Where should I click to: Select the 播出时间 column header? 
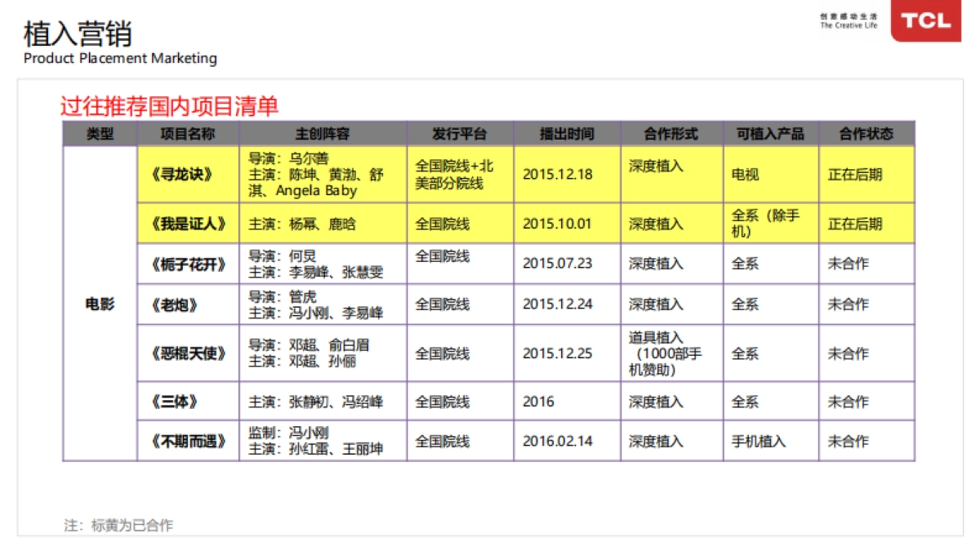tap(567, 134)
